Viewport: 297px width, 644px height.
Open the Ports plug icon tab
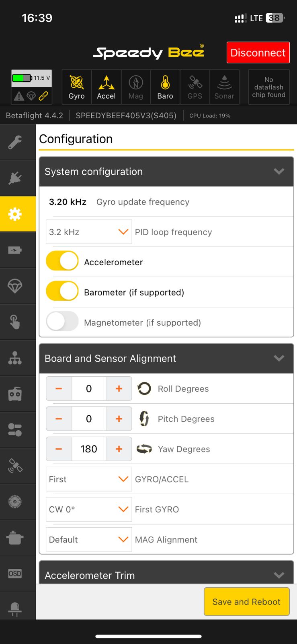tap(15, 178)
